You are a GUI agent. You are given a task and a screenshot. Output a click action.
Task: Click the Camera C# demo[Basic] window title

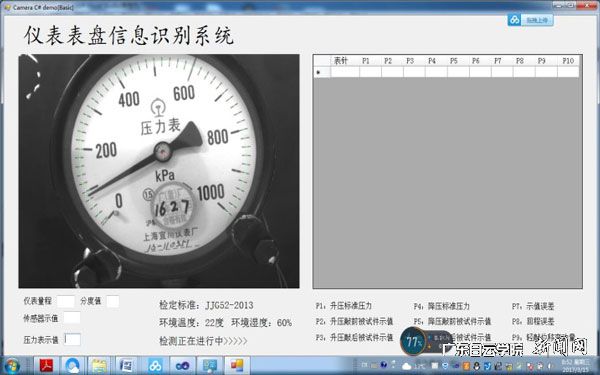(x=43, y=7)
